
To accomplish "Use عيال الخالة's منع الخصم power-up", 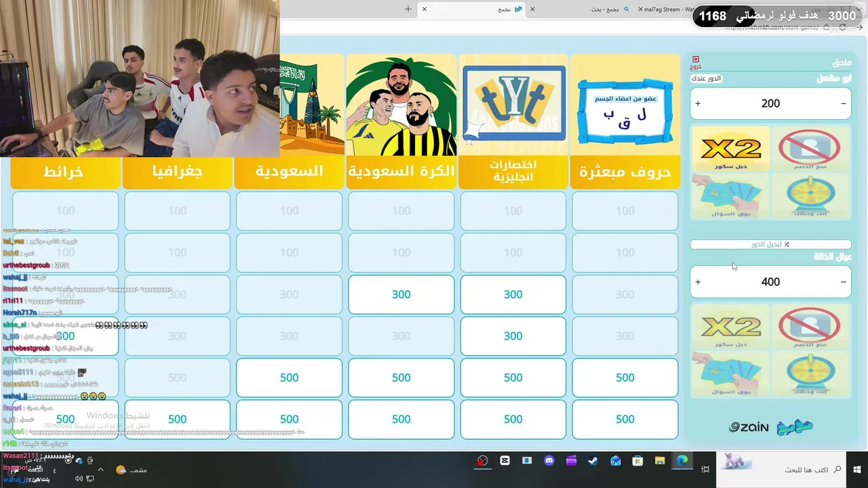I will 809,326.
